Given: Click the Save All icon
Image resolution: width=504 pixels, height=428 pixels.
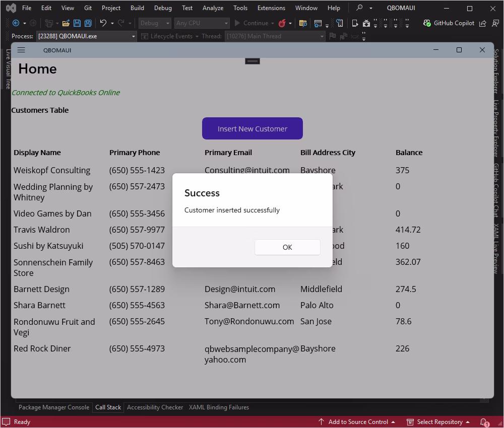Looking at the screenshot, I should point(88,23).
